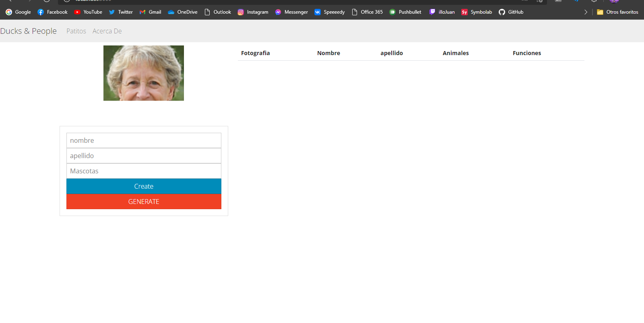The width and height of the screenshot is (644, 323).
Task: Focus the Mascotas input field
Action: (144, 171)
